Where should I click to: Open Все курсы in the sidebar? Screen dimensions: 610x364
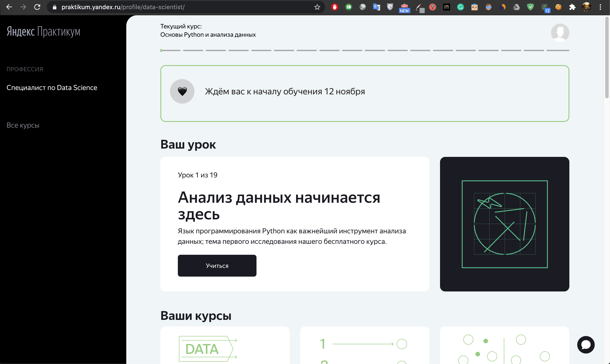coord(23,125)
